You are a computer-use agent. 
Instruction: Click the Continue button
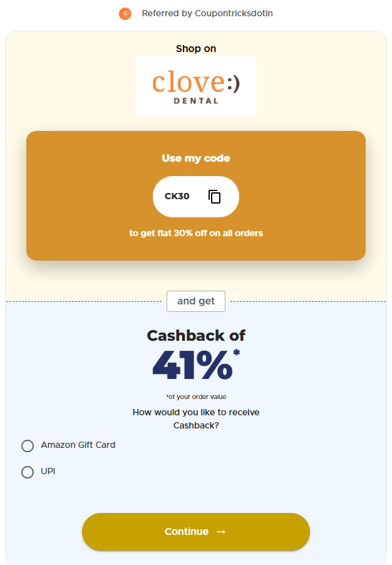[x=196, y=532]
